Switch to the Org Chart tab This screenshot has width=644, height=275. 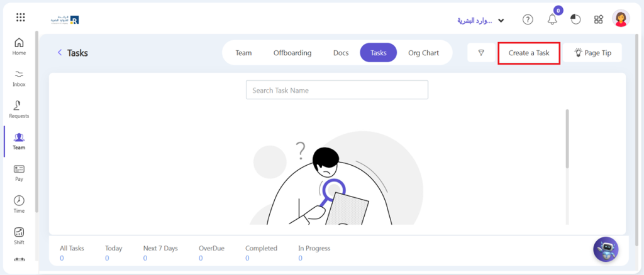423,53
